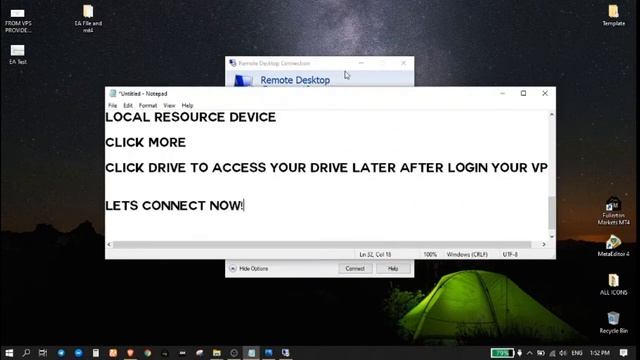The height and width of the screenshot is (360, 640).
Task: Open the Edit menu in Notepad
Action: point(128,105)
